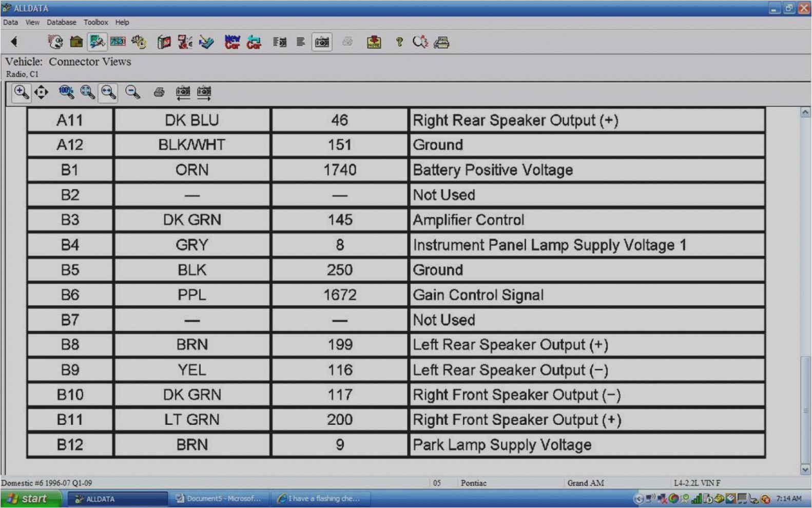This screenshot has height=508, width=812.
Task: Choose the 100% zoom magnifier
Action: (x=66, y=92)
